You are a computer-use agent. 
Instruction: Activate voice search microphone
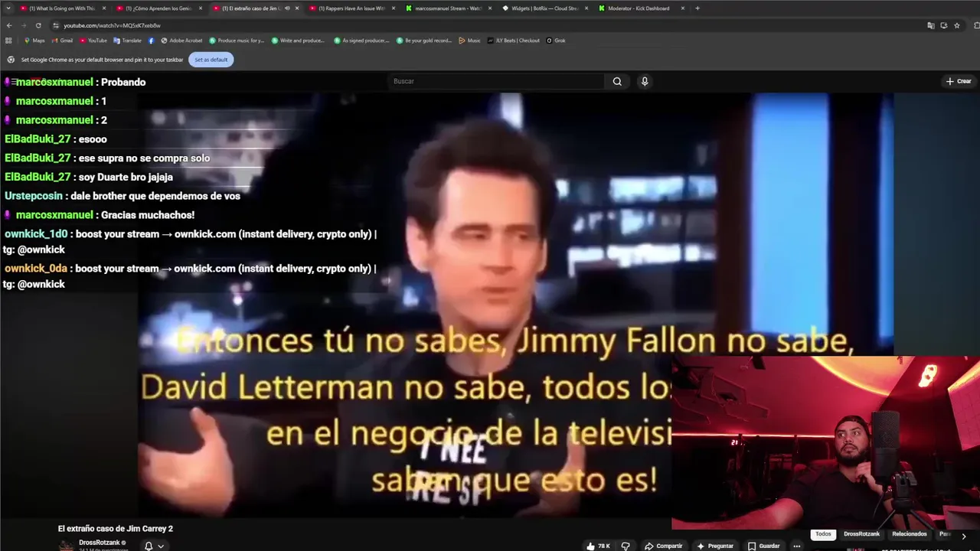[x=645, y=81]
